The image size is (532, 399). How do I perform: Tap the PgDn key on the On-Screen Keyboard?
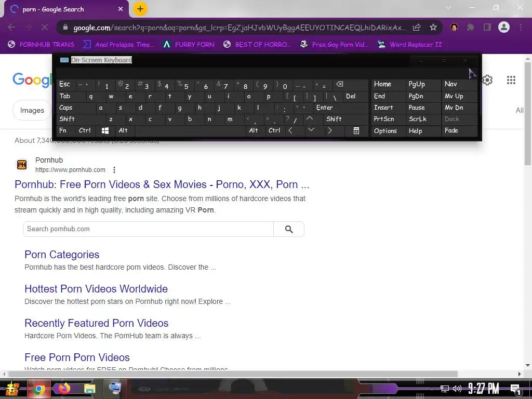pos(423,96)
